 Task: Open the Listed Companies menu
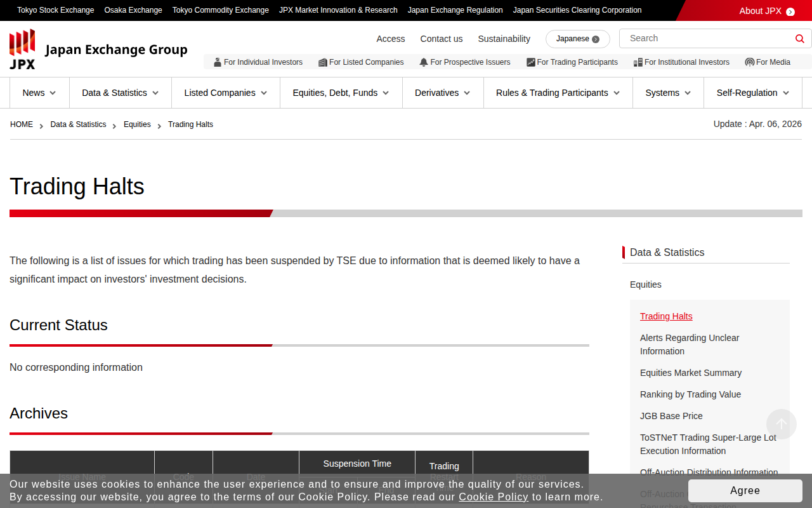click(226, 93)
